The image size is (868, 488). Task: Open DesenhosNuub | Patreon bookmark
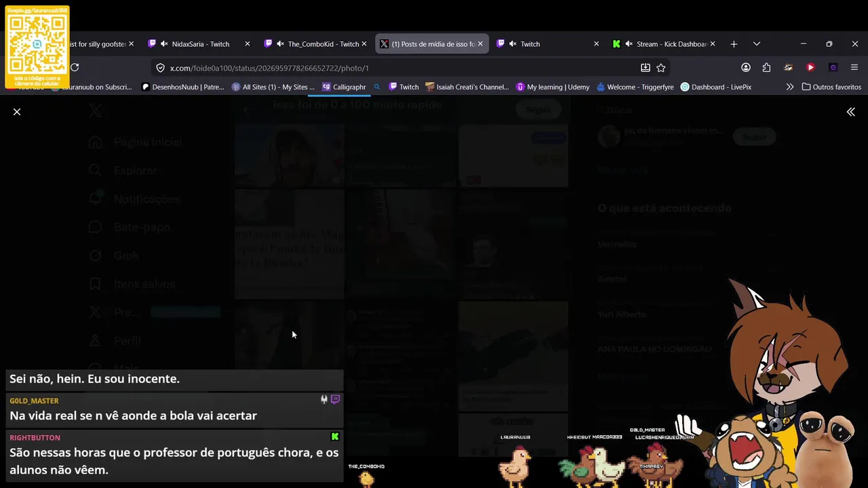[183, 87]
